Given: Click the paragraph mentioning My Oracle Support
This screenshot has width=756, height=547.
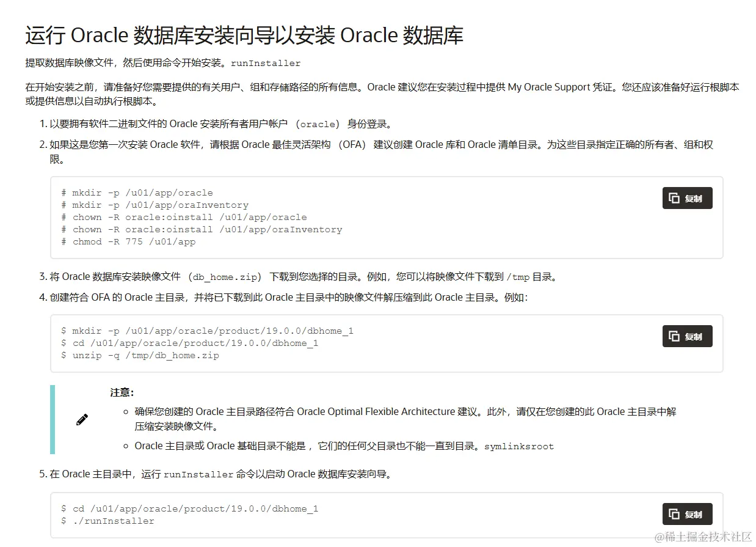Looking at the screenshot, I should coord(382,94).
